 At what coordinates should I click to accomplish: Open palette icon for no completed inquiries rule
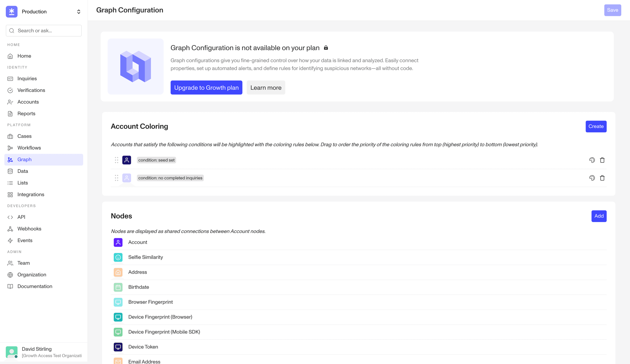coord(592,178)
